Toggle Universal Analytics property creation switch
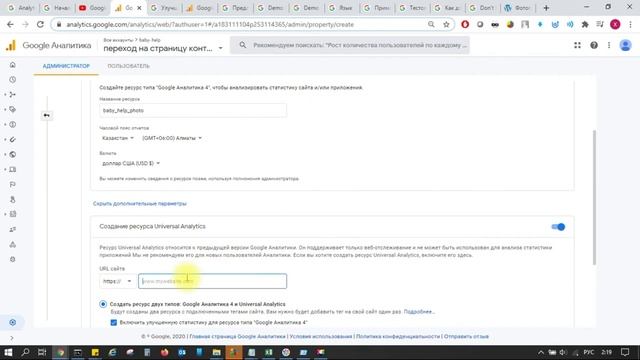 click(x=558, y=227)
